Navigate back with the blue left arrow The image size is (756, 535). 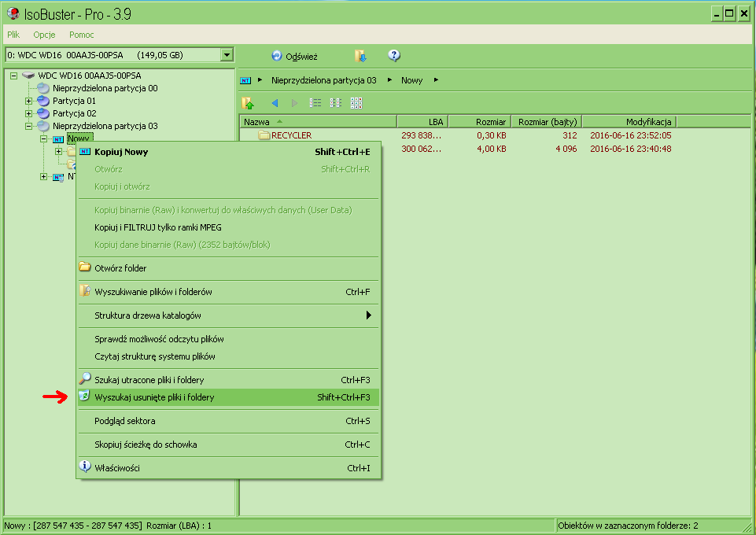(275, 102)
